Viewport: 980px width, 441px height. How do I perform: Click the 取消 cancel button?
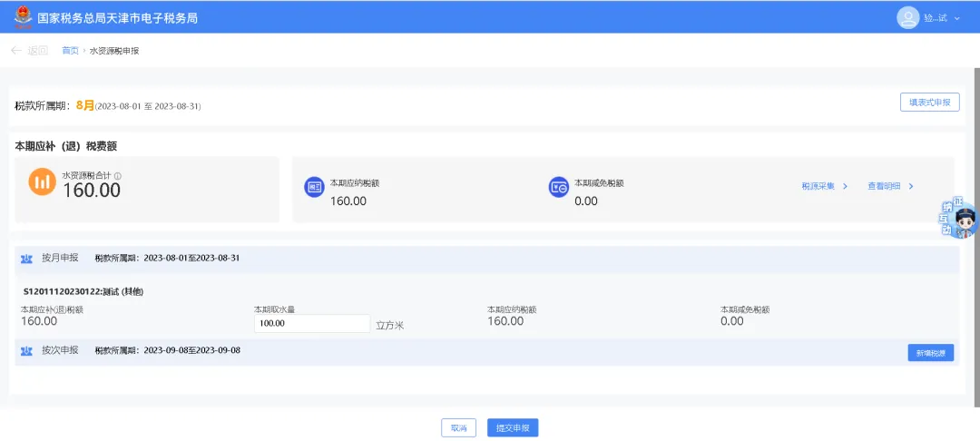(x=459, y=428)
